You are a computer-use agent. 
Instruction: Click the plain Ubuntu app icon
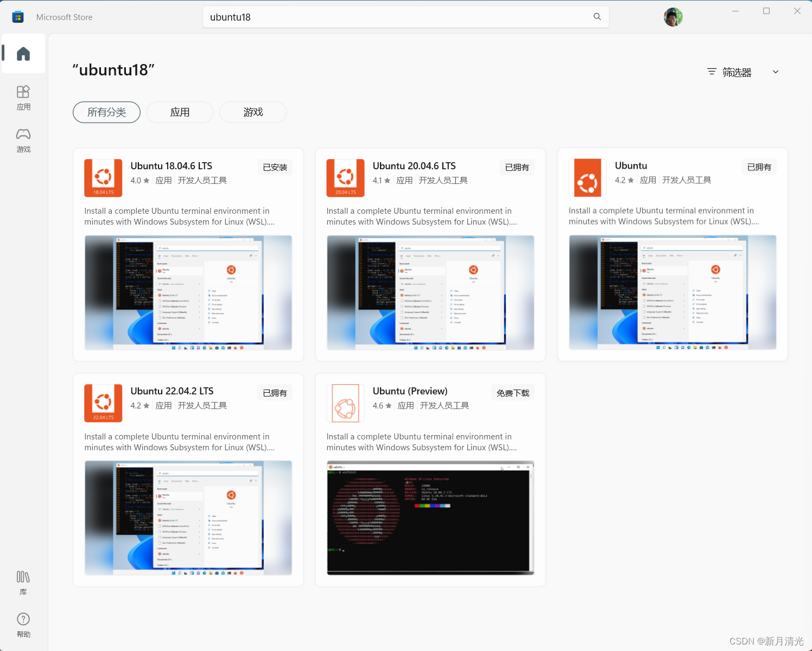[x=587, y=177]
